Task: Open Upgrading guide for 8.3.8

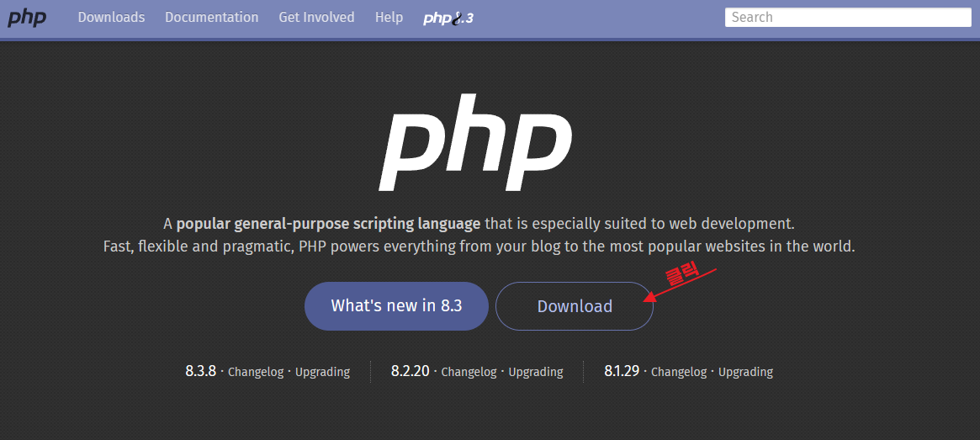Action: [x=322, y=372]
